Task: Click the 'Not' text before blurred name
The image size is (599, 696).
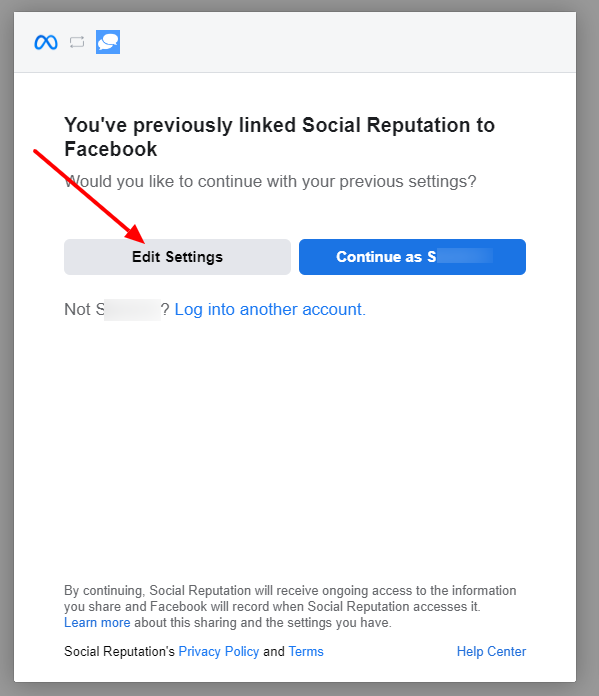Action: click(77, 309)
